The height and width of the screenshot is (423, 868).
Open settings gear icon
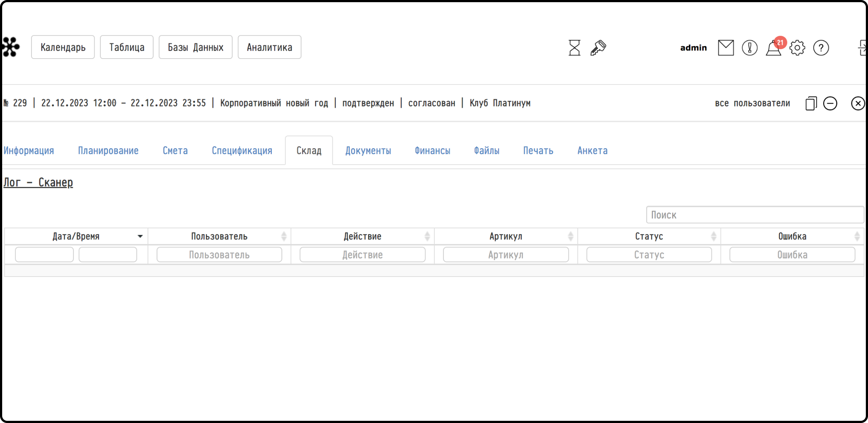(797, 48)
